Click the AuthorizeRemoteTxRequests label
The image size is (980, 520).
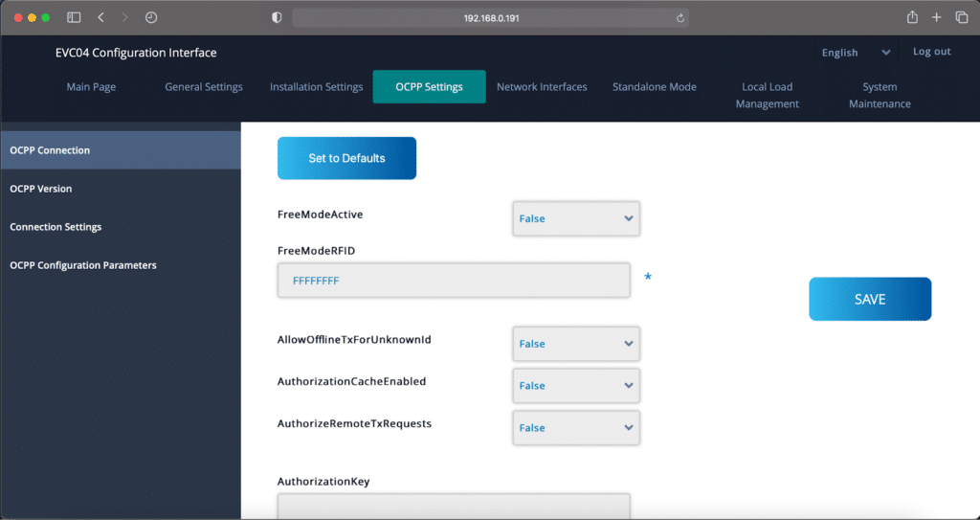point(354,423)
